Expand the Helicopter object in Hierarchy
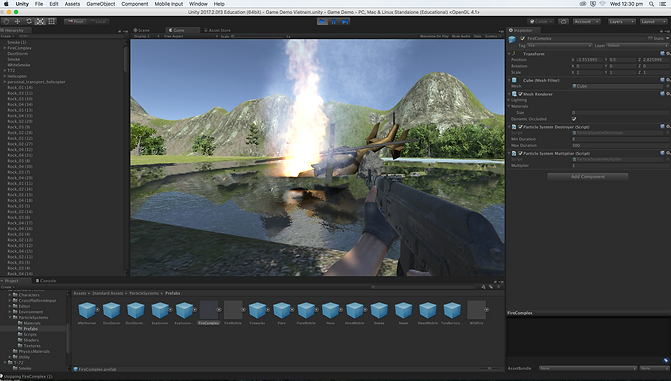This screenshot has width=671, height=381. (x=5, y=76)
